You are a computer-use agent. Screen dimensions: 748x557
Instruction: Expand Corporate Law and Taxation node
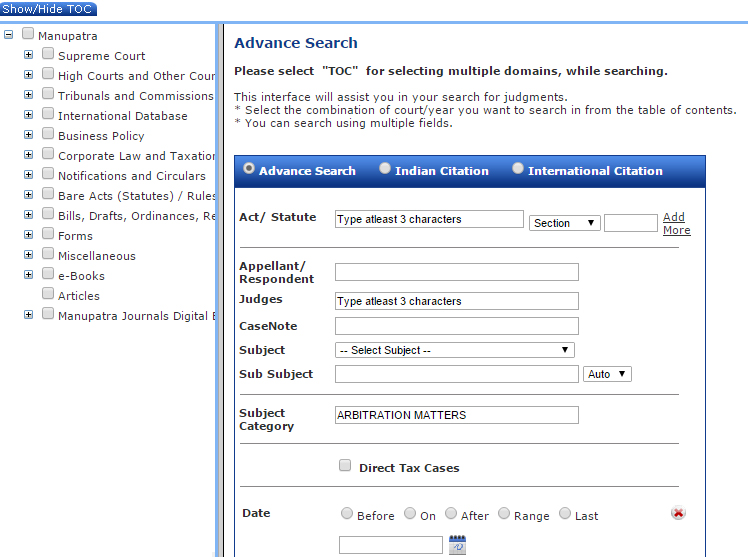[29, 155]
